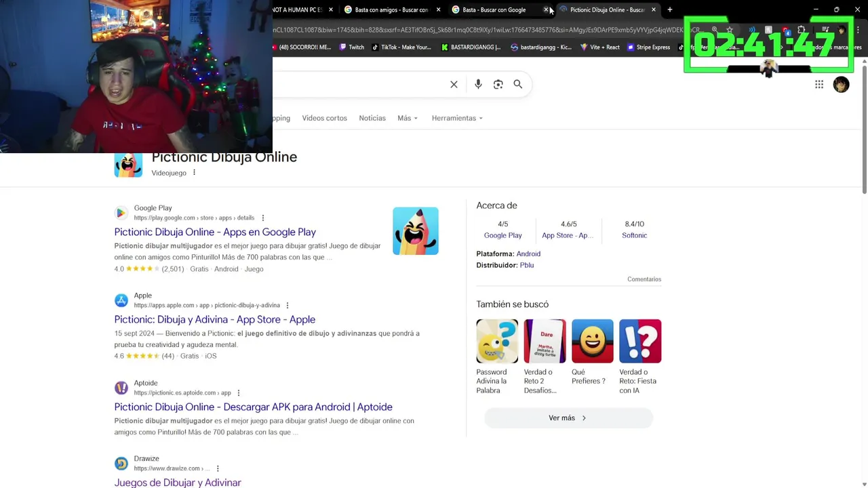Expand the Más filter dropdown
This screenshot has height=488, width=868.
click(407, 118)
